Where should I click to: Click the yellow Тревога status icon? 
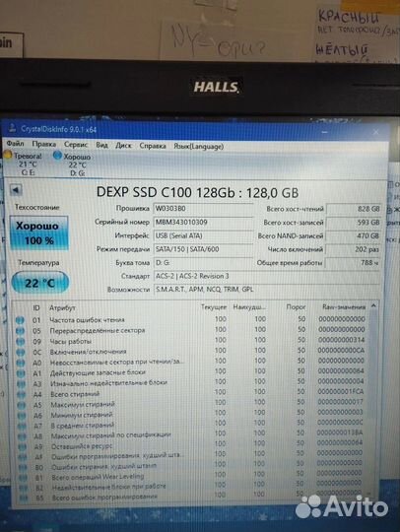click(8, 156)
